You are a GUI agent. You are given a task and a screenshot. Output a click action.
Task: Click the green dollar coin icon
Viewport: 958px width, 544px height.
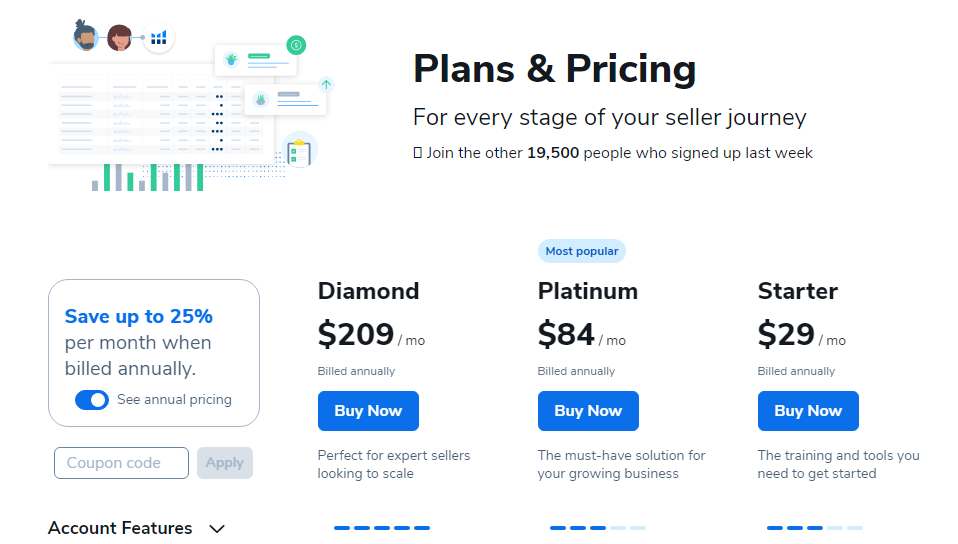[x=295, y=45]
